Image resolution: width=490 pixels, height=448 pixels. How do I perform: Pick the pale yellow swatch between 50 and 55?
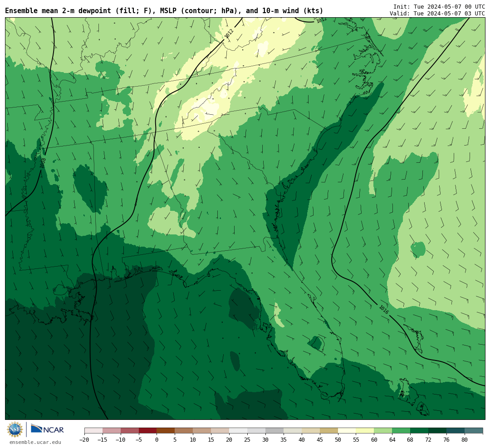coord(347,431)
